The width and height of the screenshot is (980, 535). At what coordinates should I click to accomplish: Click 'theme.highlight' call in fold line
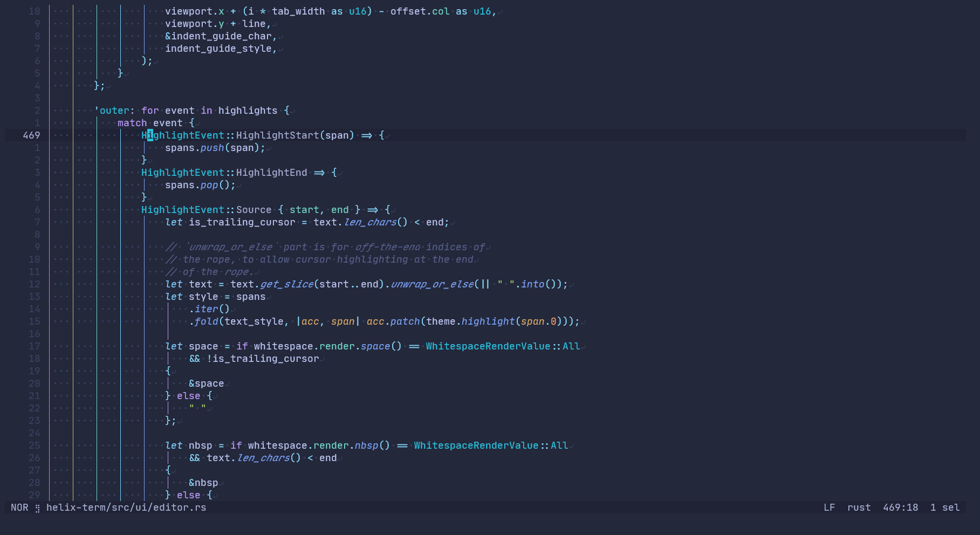(x=470, y=321)
